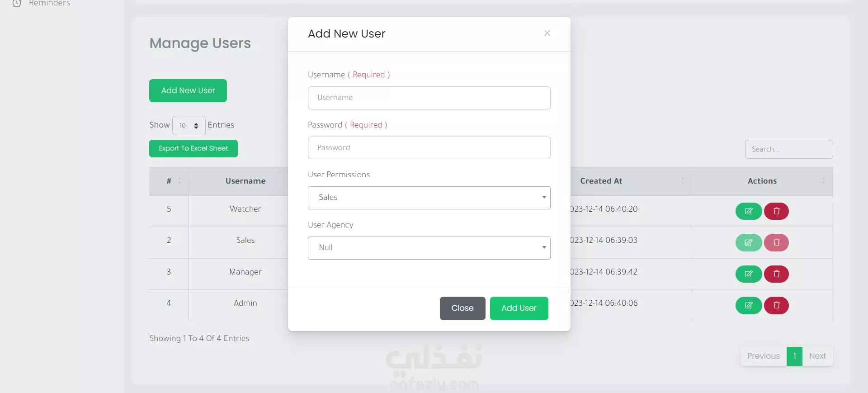The image size is (868, 393).
Task: Open the User Permissions dropdown
Action: click(x=429, y=198)
